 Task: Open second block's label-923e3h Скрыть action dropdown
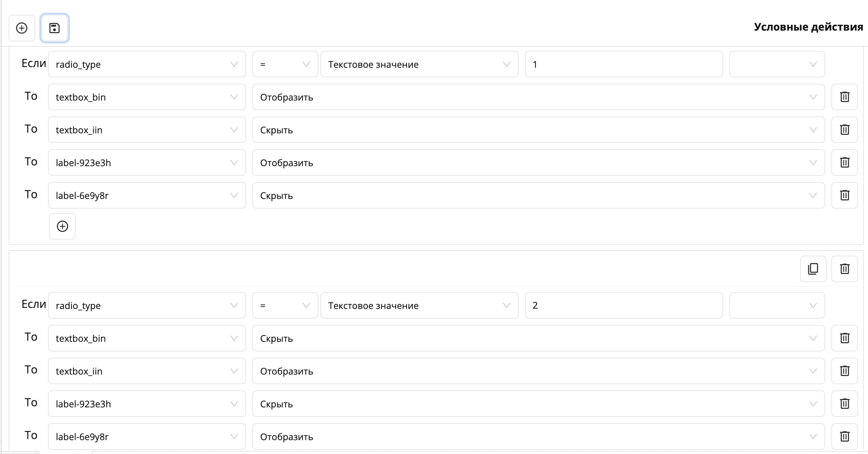pos(538,404)
